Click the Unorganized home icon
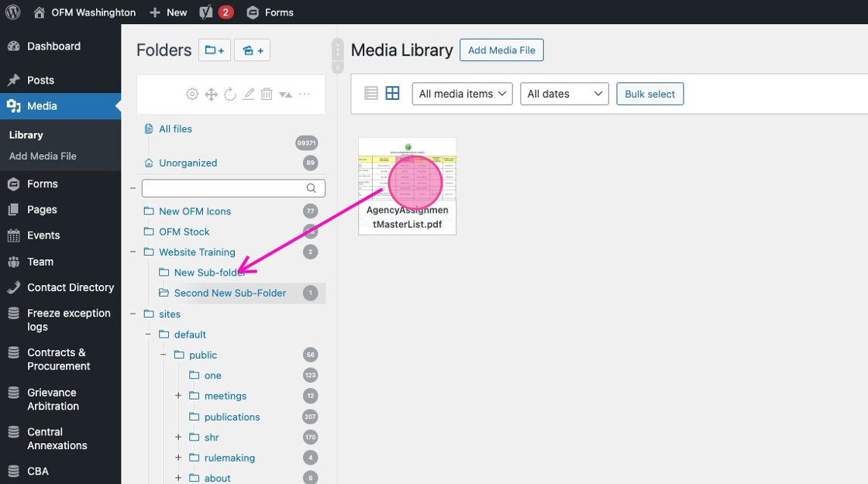The width and height of the screenshot is (868, 484). click(148, 163)
